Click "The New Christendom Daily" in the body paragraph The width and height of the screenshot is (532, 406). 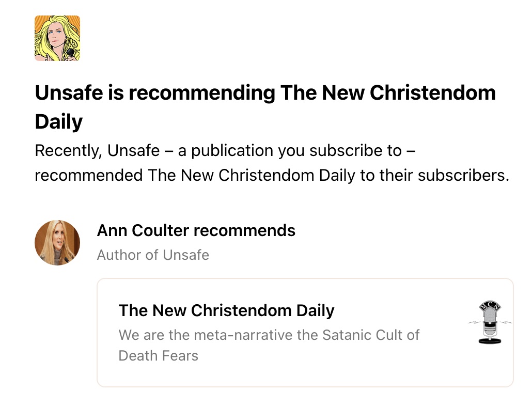pyautogui.click(x=251, y=175)
